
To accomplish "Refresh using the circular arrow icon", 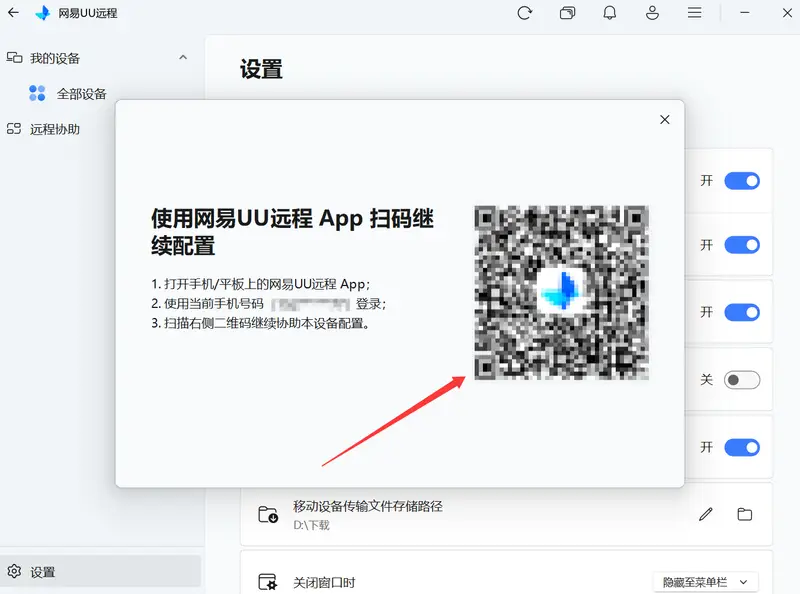I will pos(524,13).
